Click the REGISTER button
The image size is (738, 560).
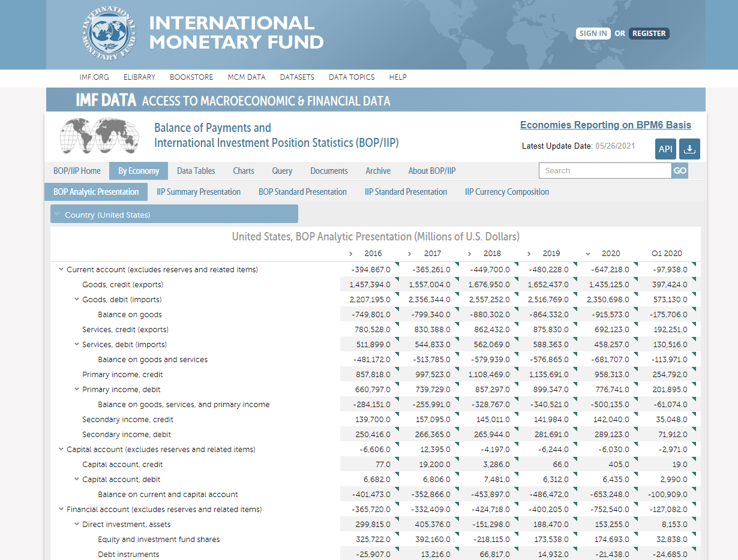649,34
